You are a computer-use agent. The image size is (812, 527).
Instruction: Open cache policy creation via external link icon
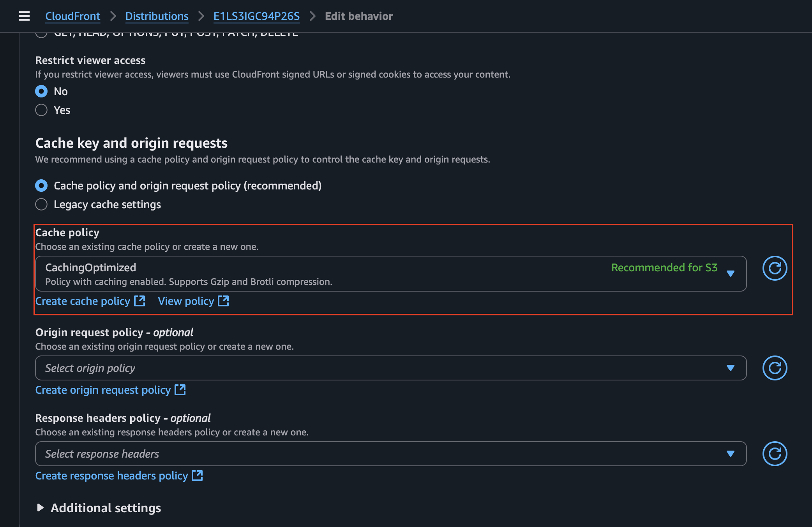coord(139,301)
